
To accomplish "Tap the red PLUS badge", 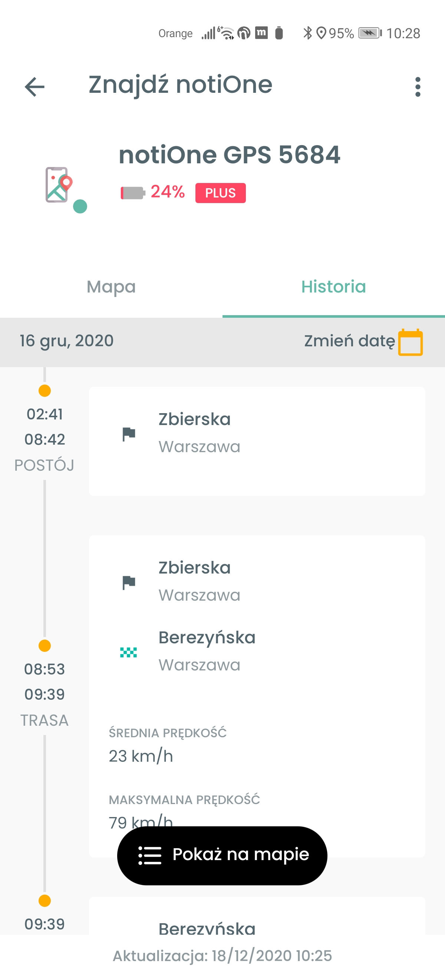I will tap(220, 193).
